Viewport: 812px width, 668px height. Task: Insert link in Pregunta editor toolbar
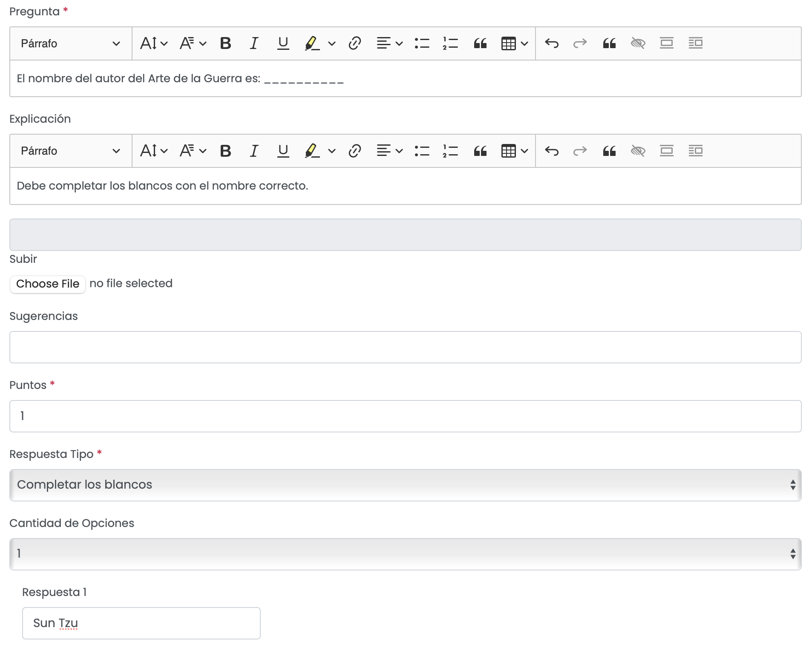[x=355, y=43]
